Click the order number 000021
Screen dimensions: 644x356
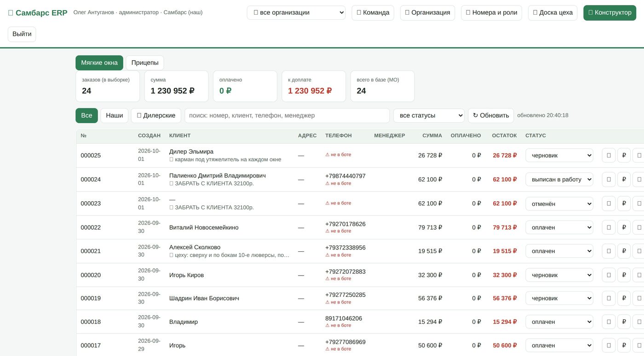point(91,251)
